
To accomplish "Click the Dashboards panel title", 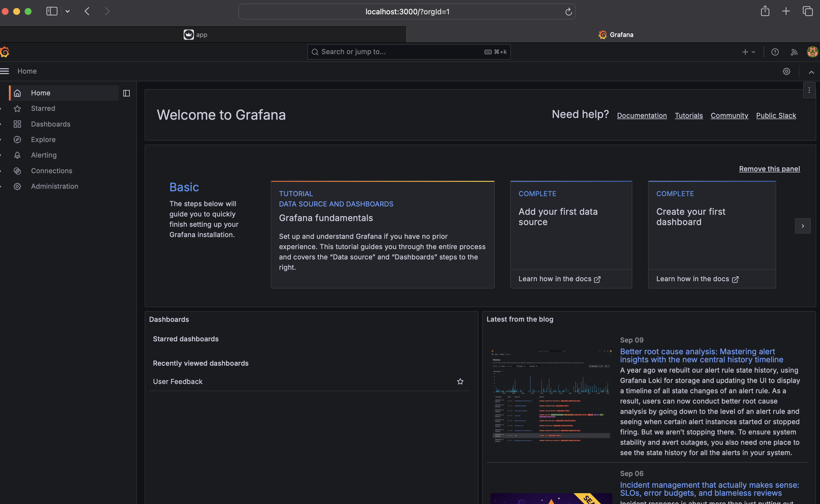I will tap(169, 319).
